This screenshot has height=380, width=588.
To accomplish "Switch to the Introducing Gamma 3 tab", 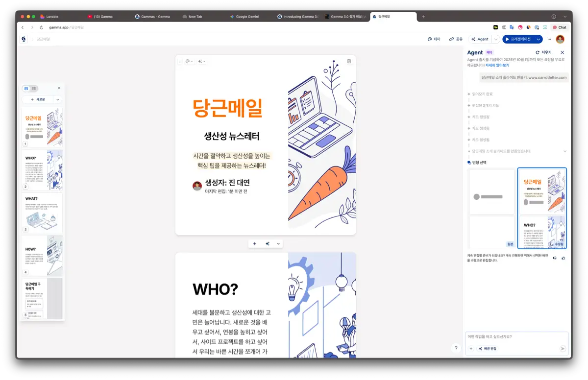I will coord(297,17).
